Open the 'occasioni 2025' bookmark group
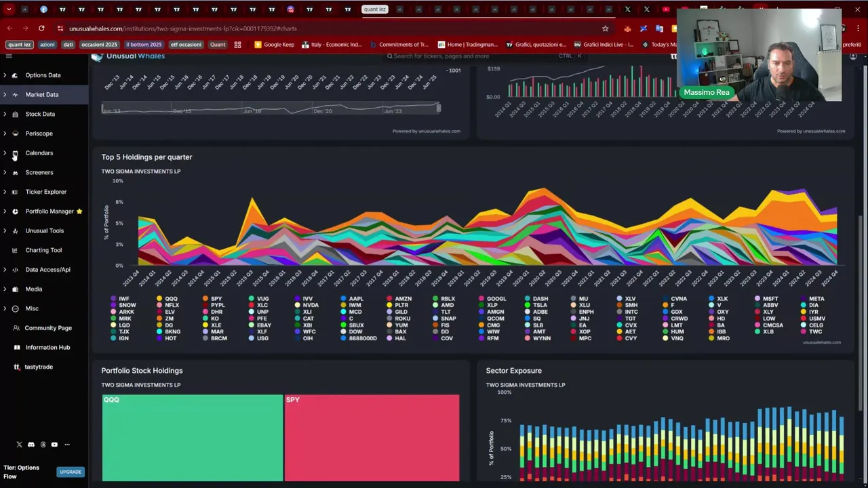868x488 pixels. click(x=99, y=45)
